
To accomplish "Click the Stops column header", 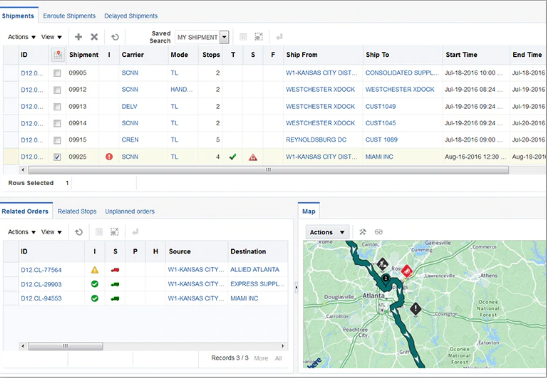I will 211,55.
